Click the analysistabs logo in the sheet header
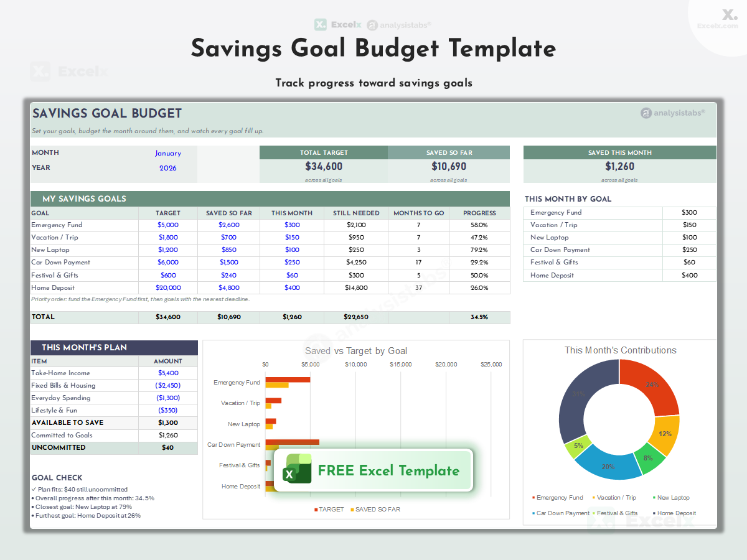 [x=673, y=113]
